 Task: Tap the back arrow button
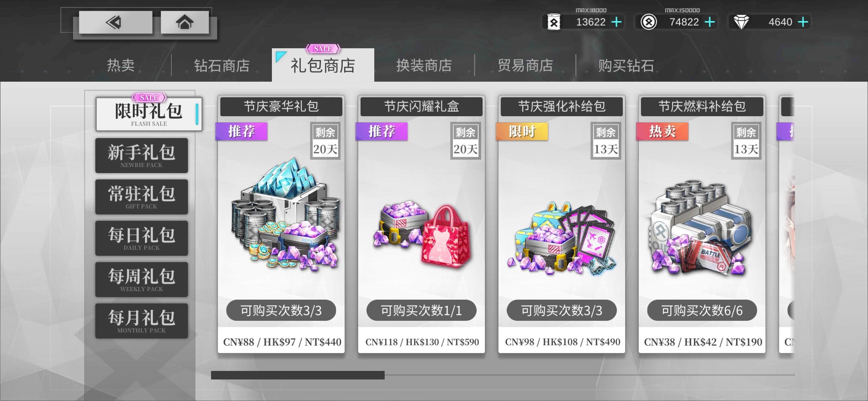(x=115, y=22)
